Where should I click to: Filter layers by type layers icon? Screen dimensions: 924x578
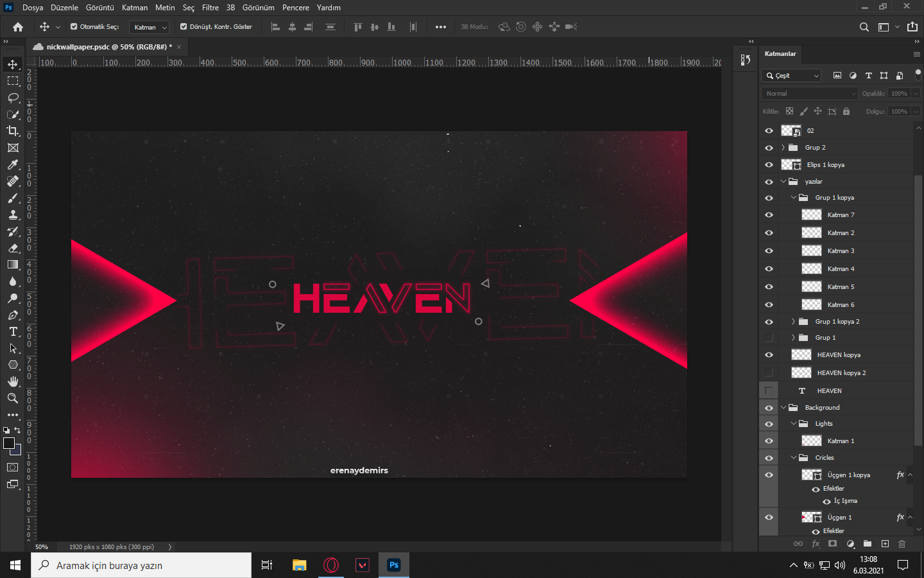click(868, 75)
